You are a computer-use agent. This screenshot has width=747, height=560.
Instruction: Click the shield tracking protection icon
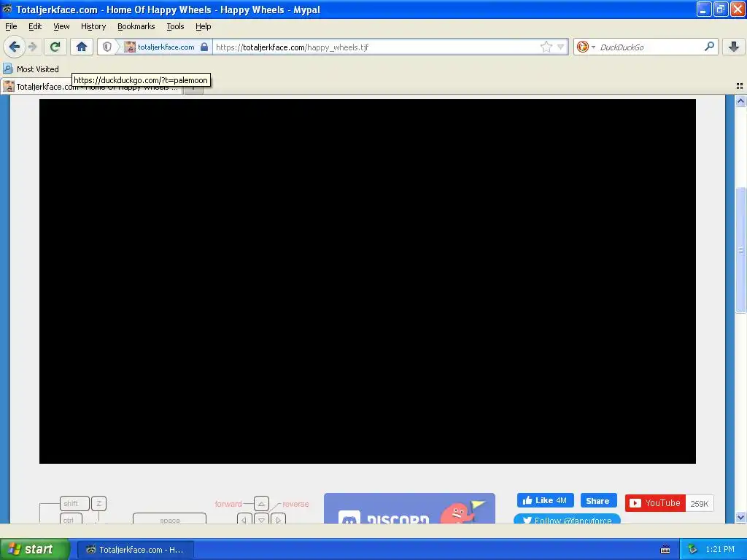pos(107,47)
